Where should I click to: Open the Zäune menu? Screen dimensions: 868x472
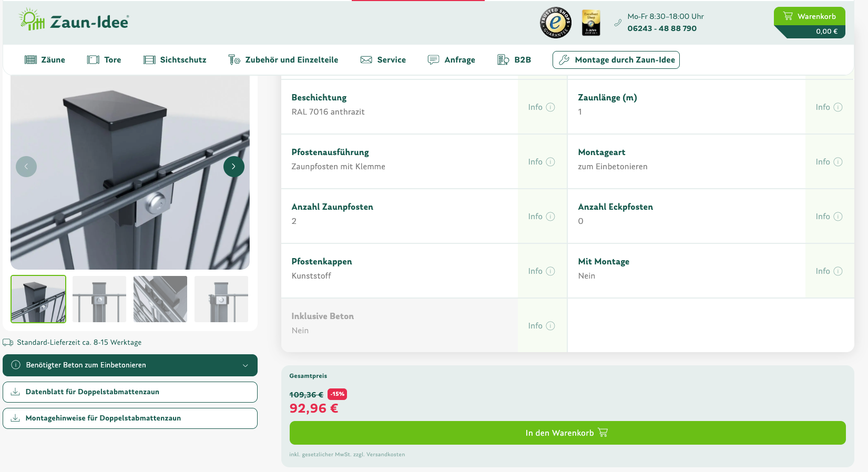pyautogui.click(x=45, y=60)
